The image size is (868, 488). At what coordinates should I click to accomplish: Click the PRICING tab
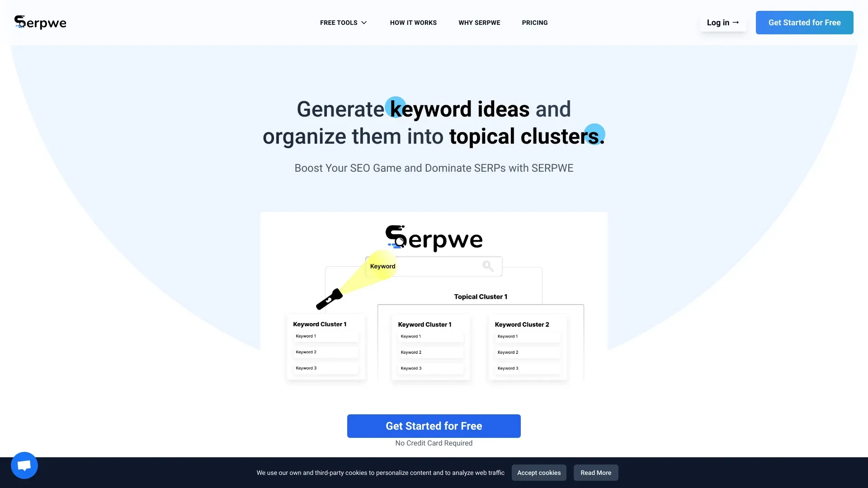pos(535,23)
